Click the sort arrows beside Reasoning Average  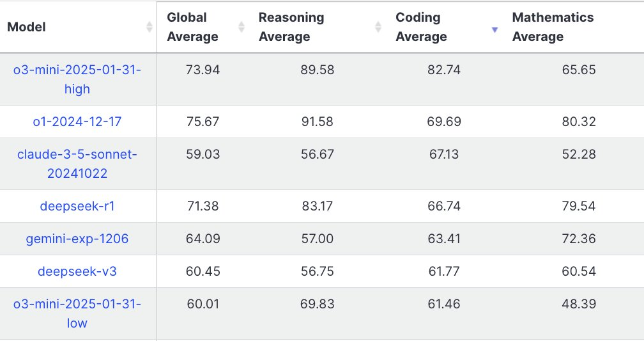[x=378, y=27]
